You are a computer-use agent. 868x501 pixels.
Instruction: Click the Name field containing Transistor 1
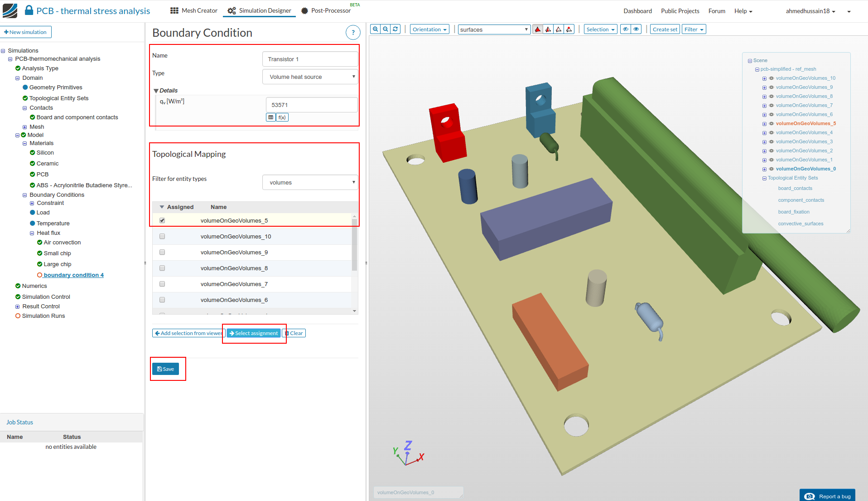coord(310,59)
